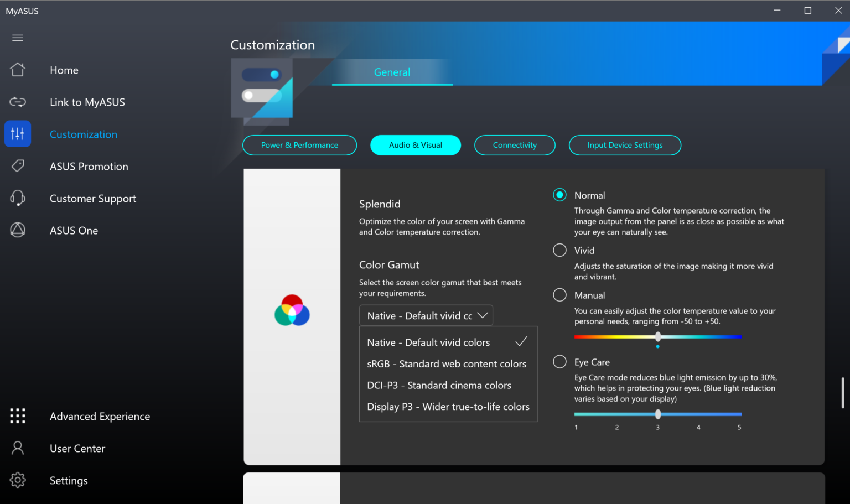Open the Power & Performance section
This screenshot has width=850, height=504.
pos(299,145)
